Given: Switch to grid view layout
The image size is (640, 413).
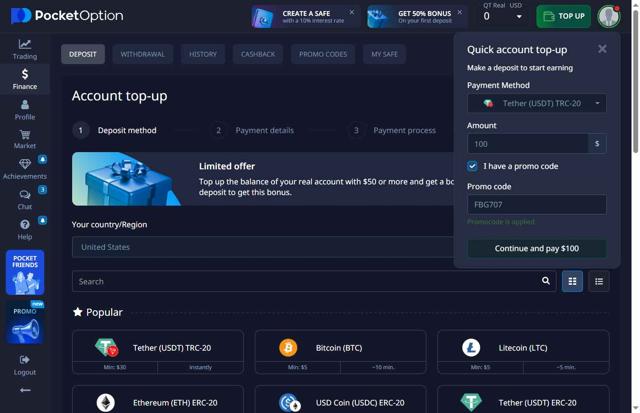Looking at the screenshot, I should coord(572,281).
